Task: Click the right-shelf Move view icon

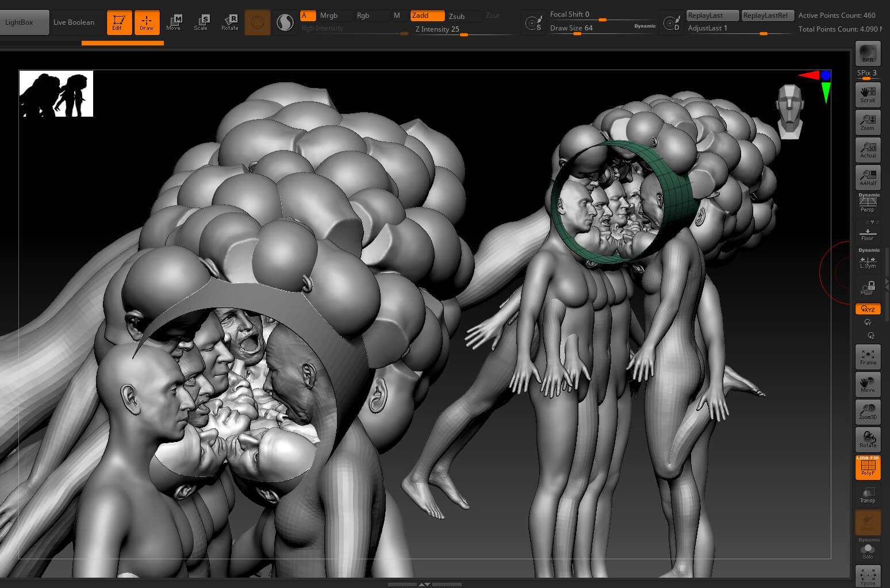Action: coord(868,384)
